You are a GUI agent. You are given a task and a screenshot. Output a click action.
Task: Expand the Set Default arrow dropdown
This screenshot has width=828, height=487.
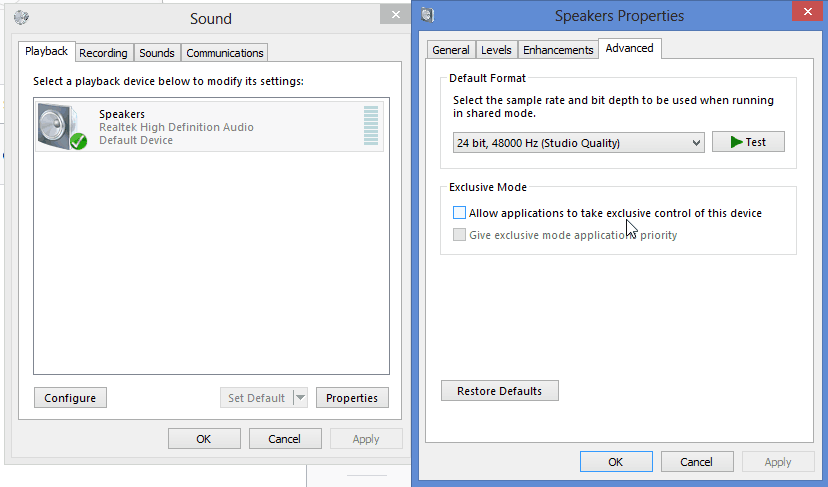coord(300,398)
